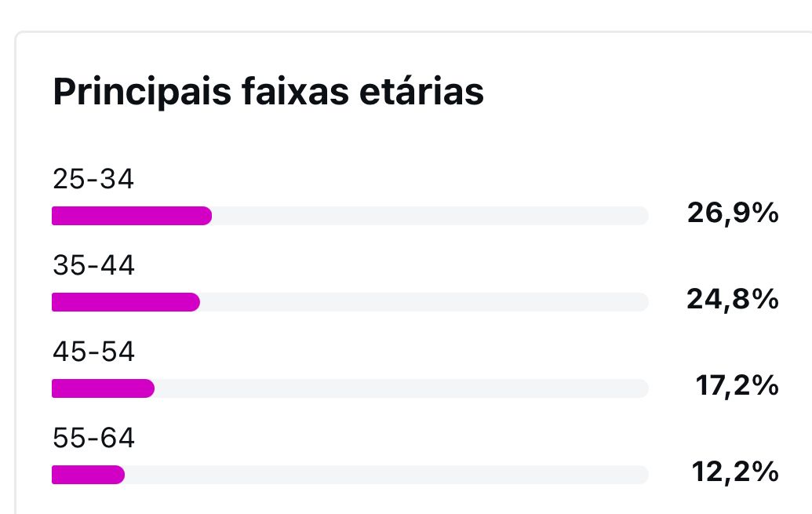Viewport: 812px width, 514px height.
Task: Click gray unfilled track of 25-34 bar
Action: pos(430,216)
